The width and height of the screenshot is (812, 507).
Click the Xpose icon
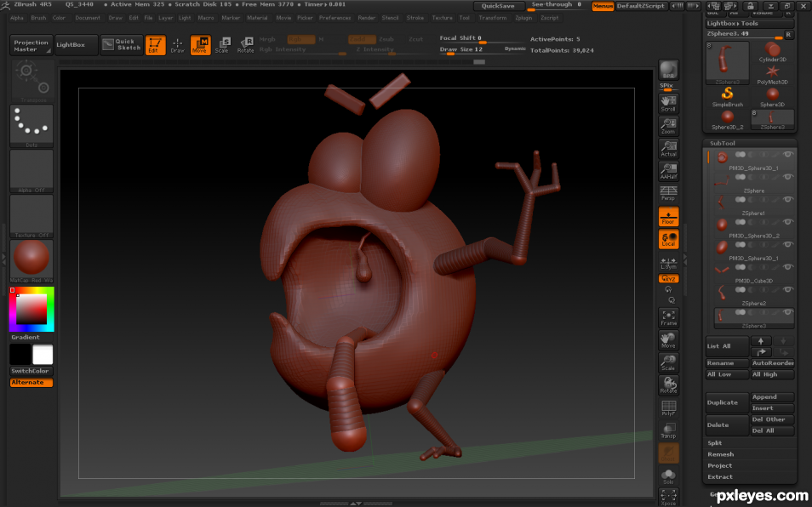click(668, 497)
